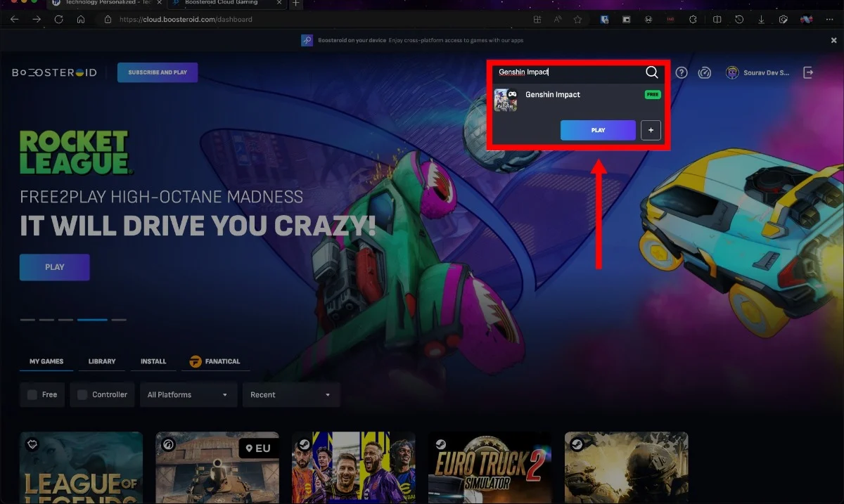The image size is (844, 504).
Task: Click the logout icon
Action: 808,72
